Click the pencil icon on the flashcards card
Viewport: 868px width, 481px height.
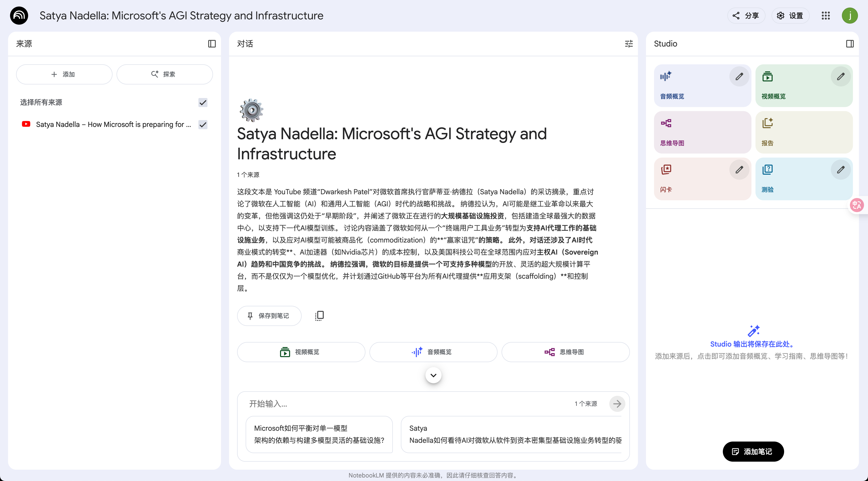739,170
